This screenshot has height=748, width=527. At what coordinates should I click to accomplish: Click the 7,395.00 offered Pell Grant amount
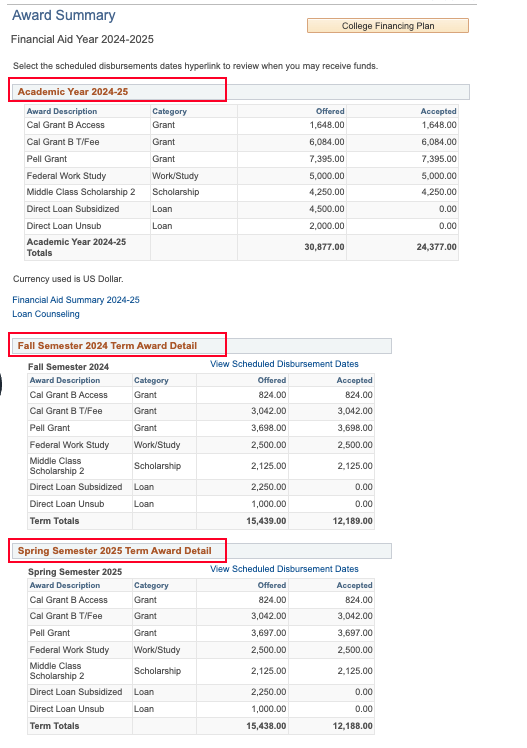click(x=327, y=159)
